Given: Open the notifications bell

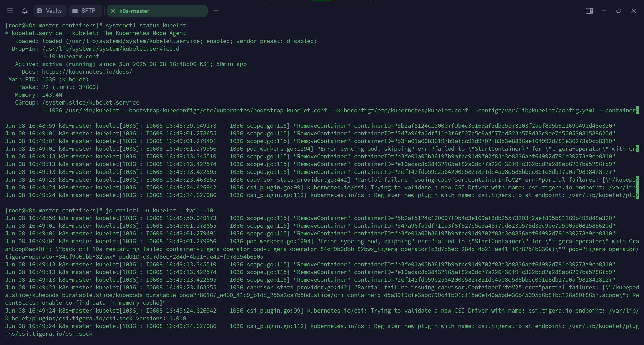Looking at the screenshot, I should pyautogui.click(x=25, y=11).
